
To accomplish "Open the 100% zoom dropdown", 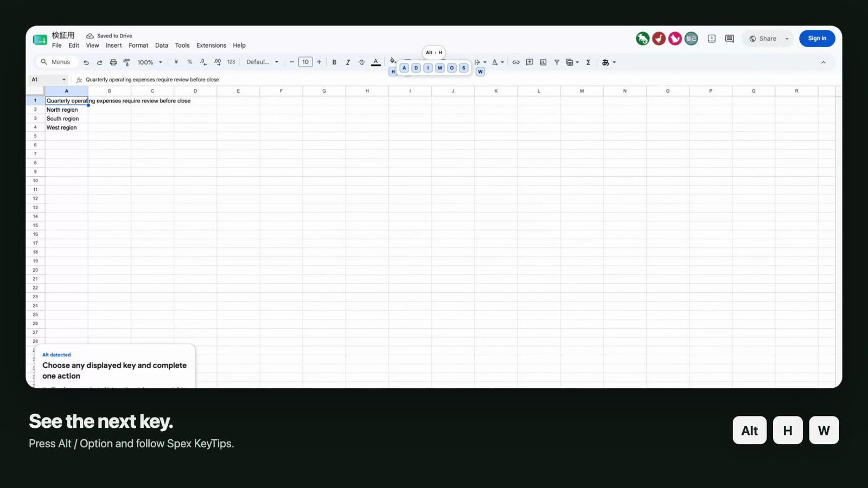I will [150, 62].
